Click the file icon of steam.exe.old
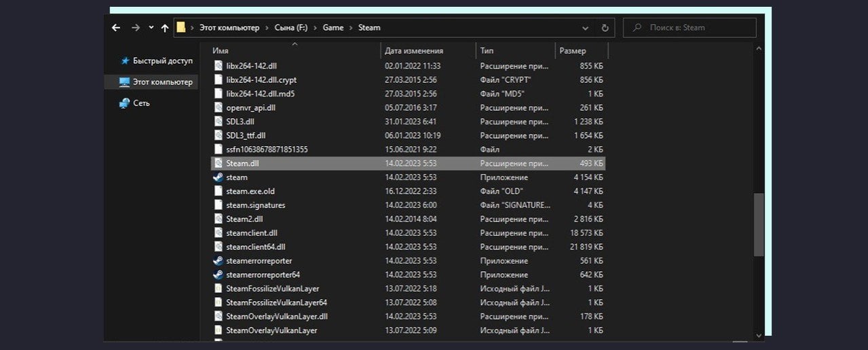 point(218,191)
